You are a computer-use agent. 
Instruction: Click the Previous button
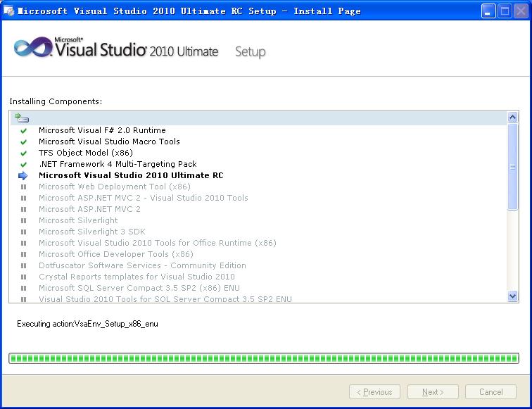[374, 392]
